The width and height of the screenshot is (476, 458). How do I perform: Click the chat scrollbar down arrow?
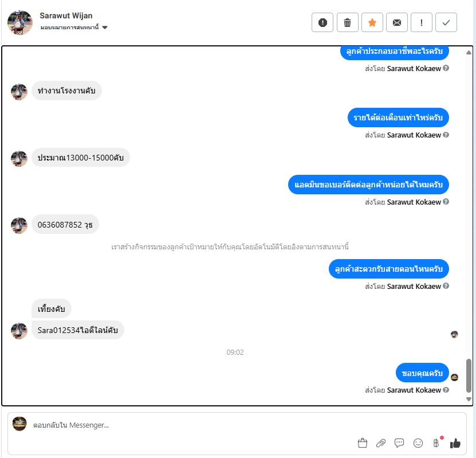coord(469,400)
